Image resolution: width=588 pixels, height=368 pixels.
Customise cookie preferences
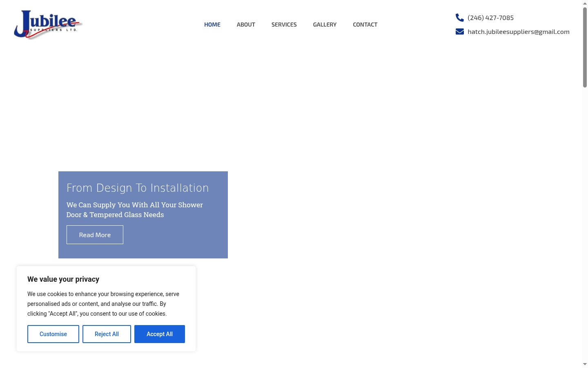[53, 334]
